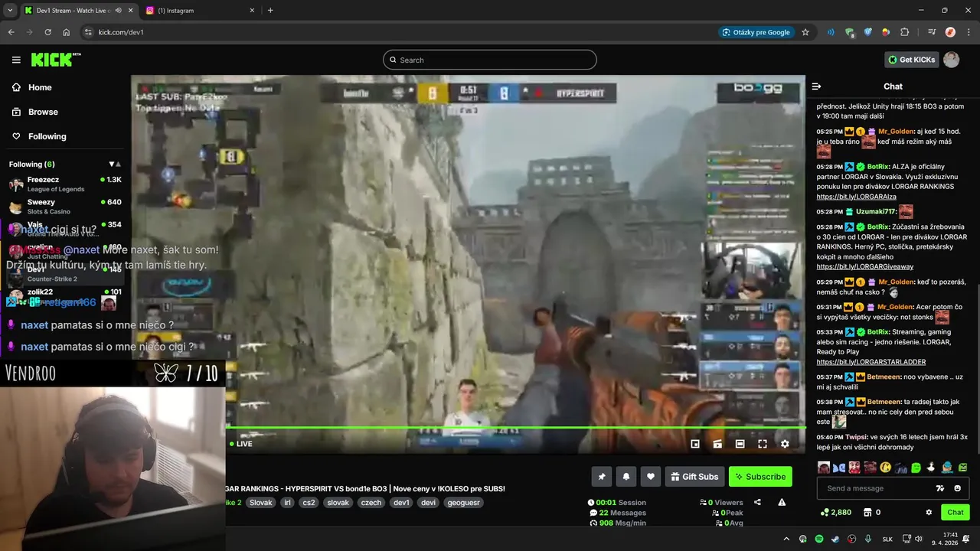The image size is (980, 551).
Task: Switch to the Instagram browser tab
Action: [x=201, y=11]
